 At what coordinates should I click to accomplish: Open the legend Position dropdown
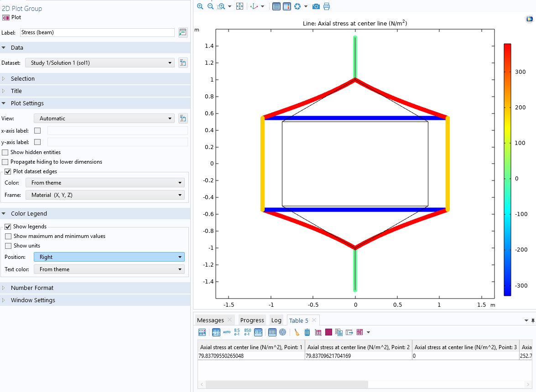(x=109, y=257)
